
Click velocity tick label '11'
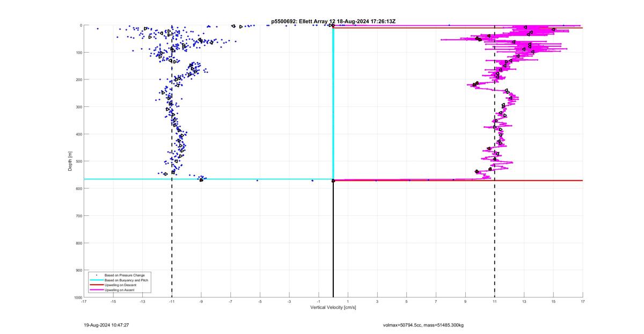pos(495,302)
